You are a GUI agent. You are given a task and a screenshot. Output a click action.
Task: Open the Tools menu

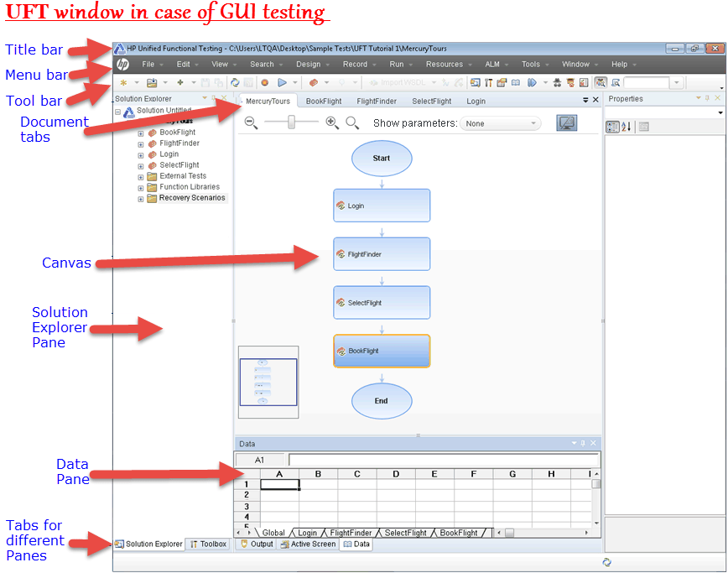tap(533, 63)
